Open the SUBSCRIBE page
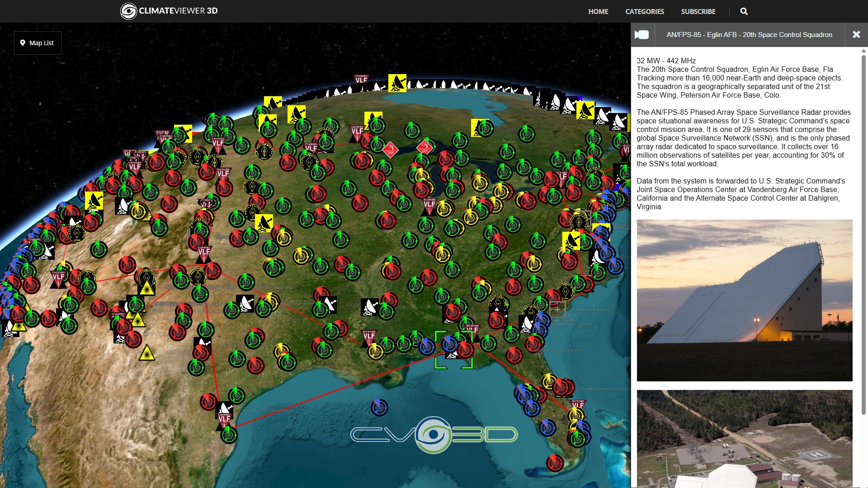The image size is (868, 488). pyautogui.click(x=698, y=11)
